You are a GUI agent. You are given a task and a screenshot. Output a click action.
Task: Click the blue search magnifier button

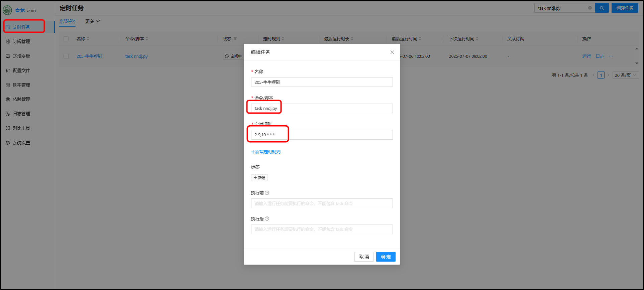[602, 8]
